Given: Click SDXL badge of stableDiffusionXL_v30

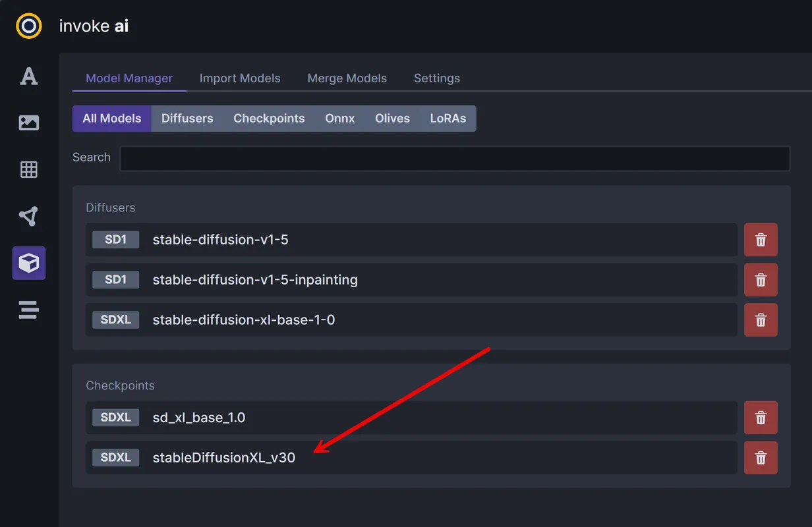Looking at the screenshot, I should [115, 458].
